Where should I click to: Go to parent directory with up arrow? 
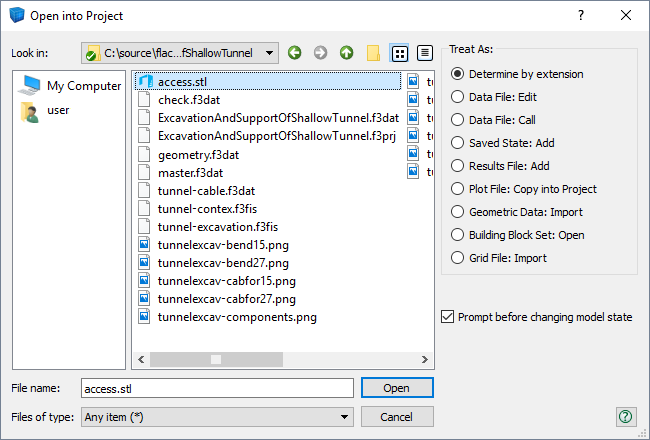click(346, 53)
